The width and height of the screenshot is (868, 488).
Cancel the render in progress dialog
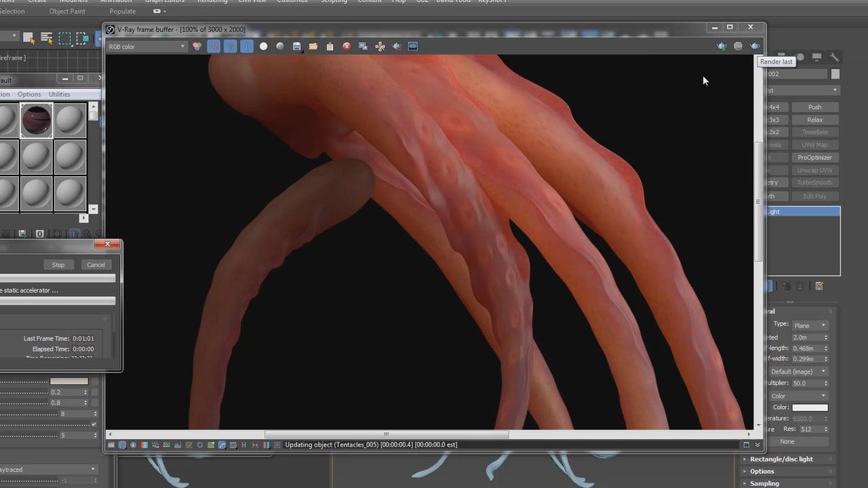click(96, 265)
